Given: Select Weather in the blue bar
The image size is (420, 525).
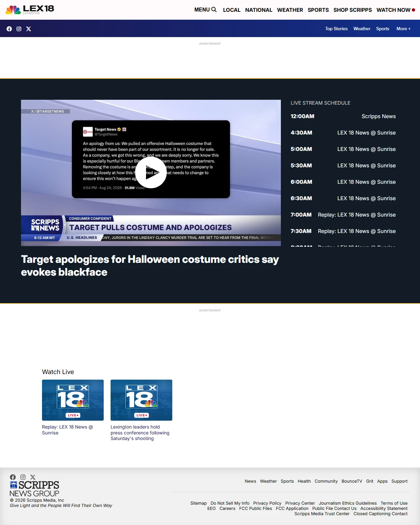Looking at the screenshot, I should [x=362, y=29].
